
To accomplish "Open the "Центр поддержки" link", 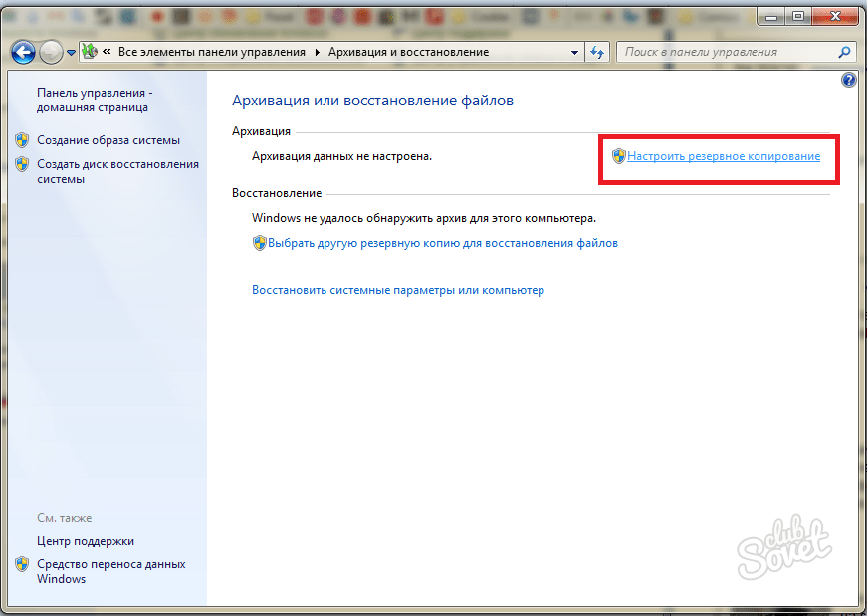I will (86, 541).
